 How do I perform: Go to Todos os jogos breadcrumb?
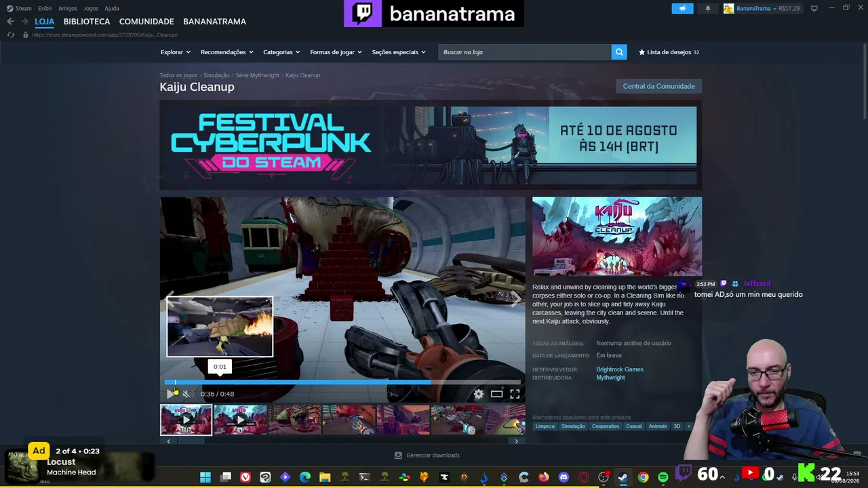click(x=178, y=75)
